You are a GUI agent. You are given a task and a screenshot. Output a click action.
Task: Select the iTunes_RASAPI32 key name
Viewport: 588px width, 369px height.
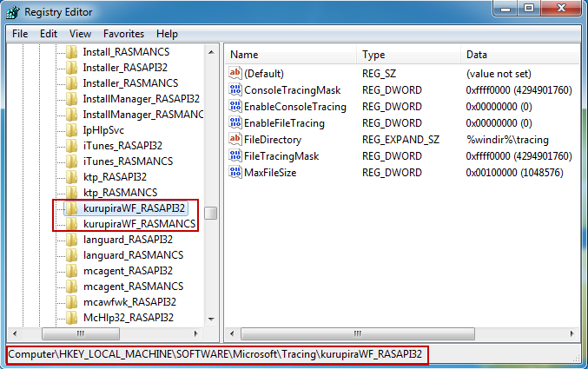point(122,146)
